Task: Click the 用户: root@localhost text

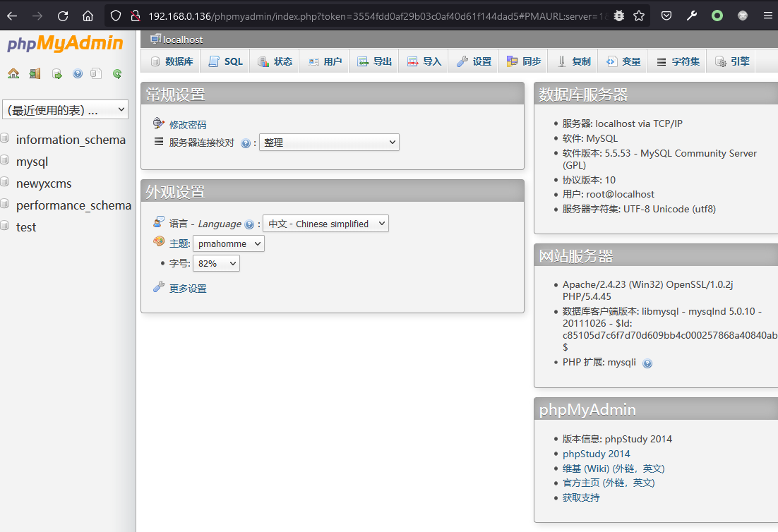Action: [608, 194]
